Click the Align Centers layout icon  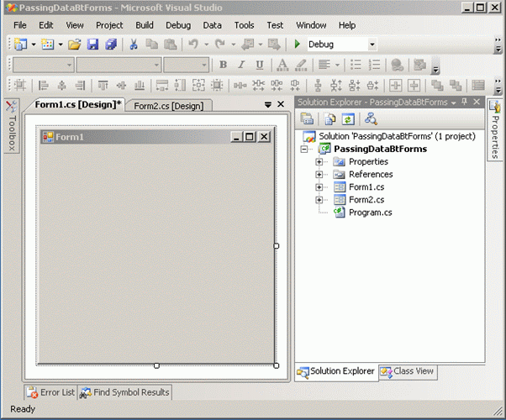pos(61,85)
